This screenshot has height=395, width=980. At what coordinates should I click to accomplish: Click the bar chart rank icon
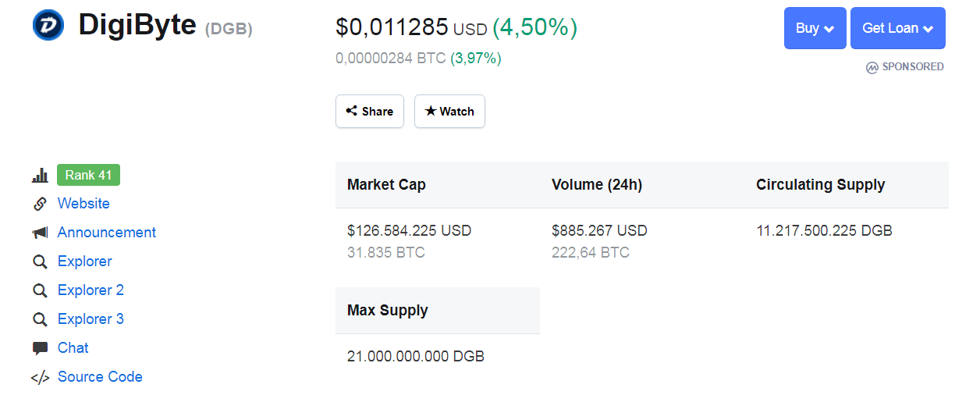(40, 176)
